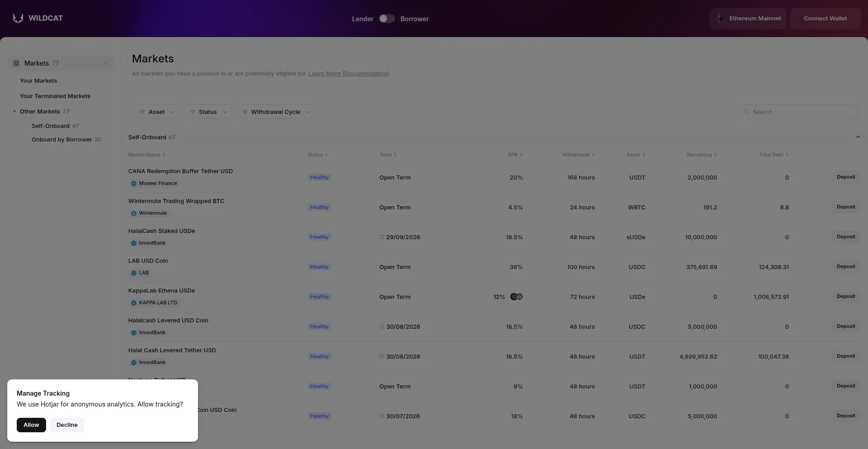The image size is (868, 449).
Task: Select Other Markets in the sidebar
Action: 40,112
